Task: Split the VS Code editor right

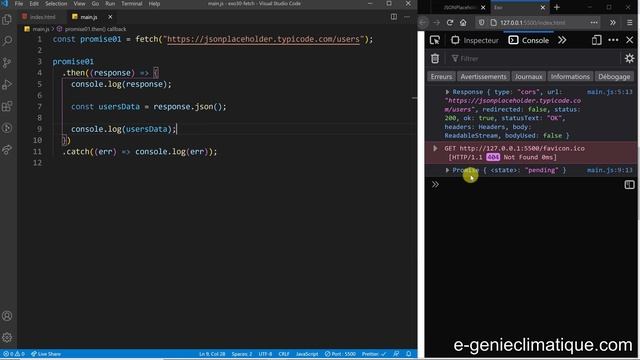Action: 393,17
